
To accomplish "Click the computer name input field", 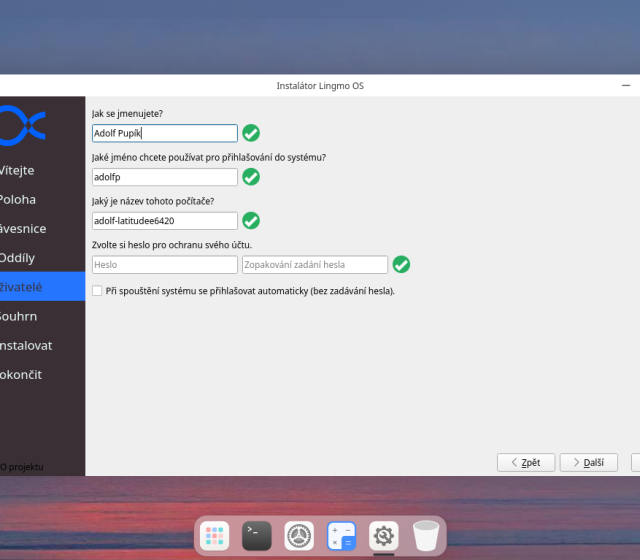I will (164, 221).
